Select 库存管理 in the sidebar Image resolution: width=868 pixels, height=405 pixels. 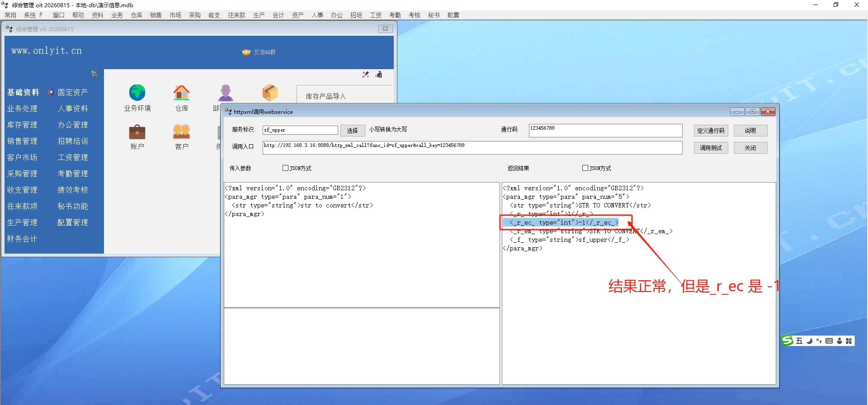[22, 125]
